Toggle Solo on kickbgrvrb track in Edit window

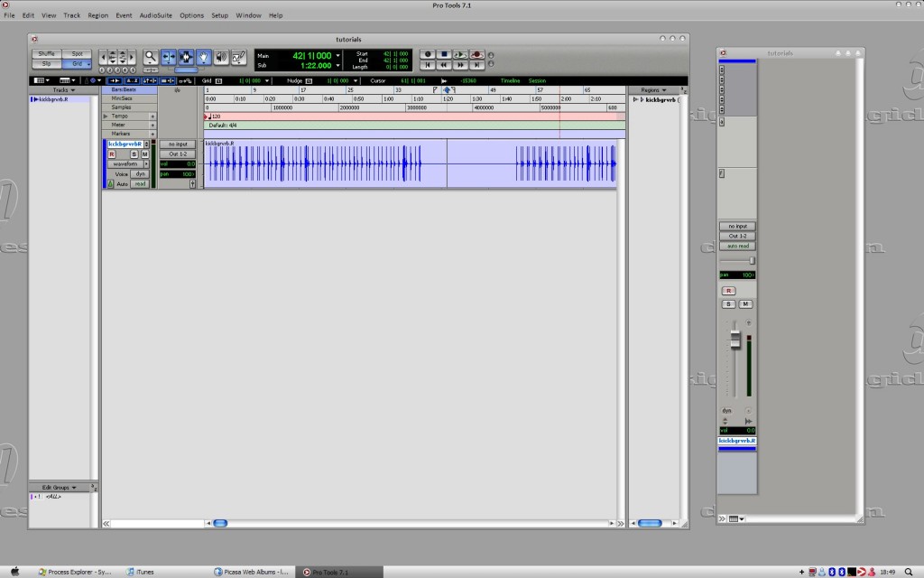134,154
